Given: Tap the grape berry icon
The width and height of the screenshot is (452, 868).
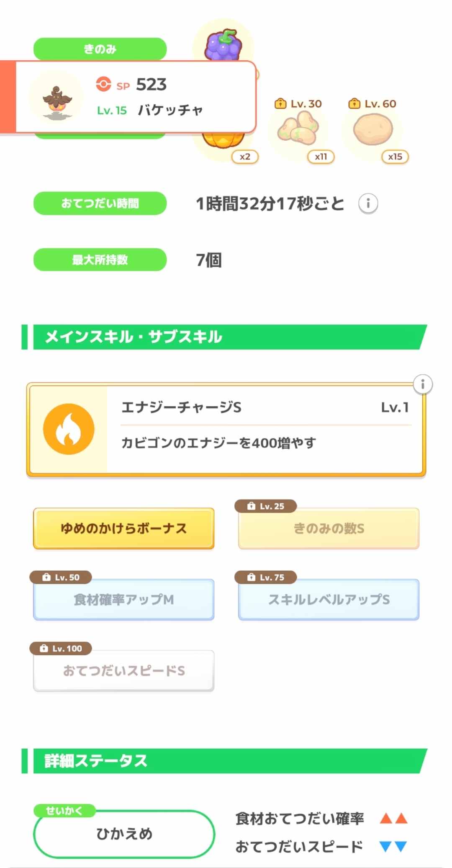Looking at the screenshot, I should click(223, 44).
